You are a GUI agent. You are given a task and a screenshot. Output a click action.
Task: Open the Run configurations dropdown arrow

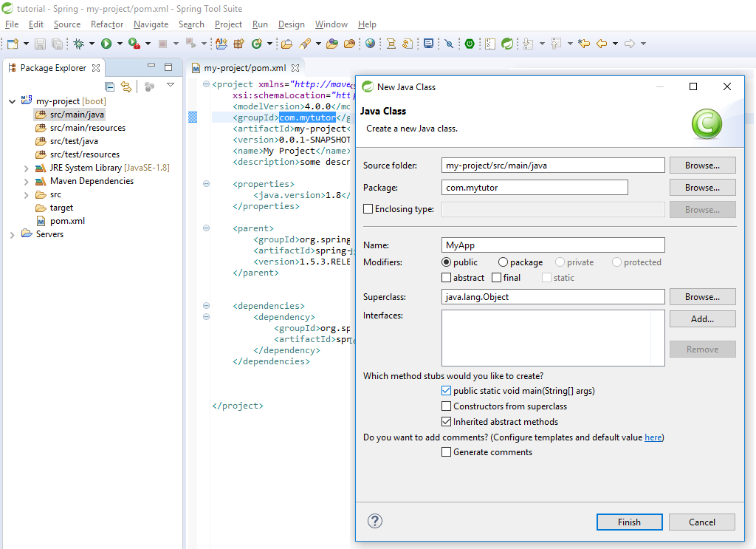click(120, 44)
